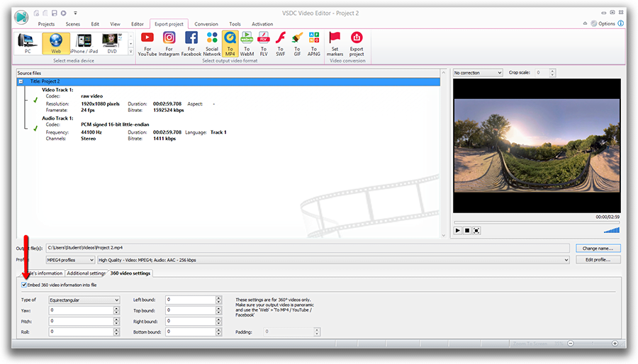Click the Crop scale value field

542,73
